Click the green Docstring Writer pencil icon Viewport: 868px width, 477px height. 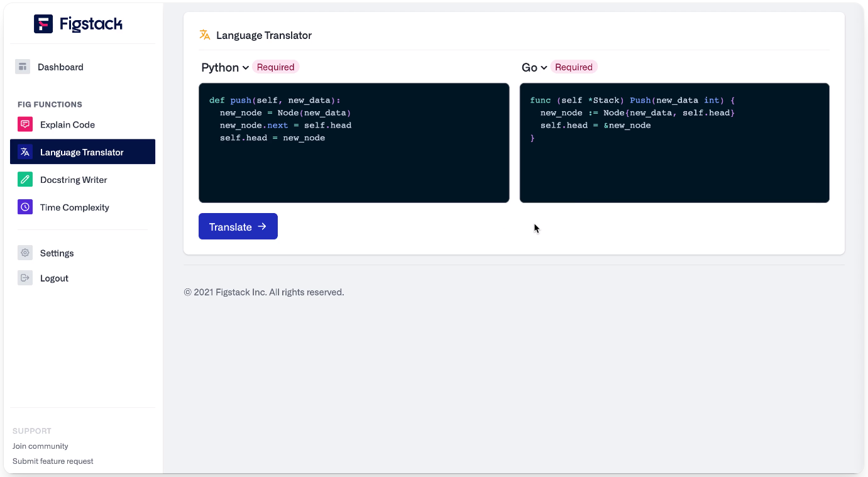(25, 180)
